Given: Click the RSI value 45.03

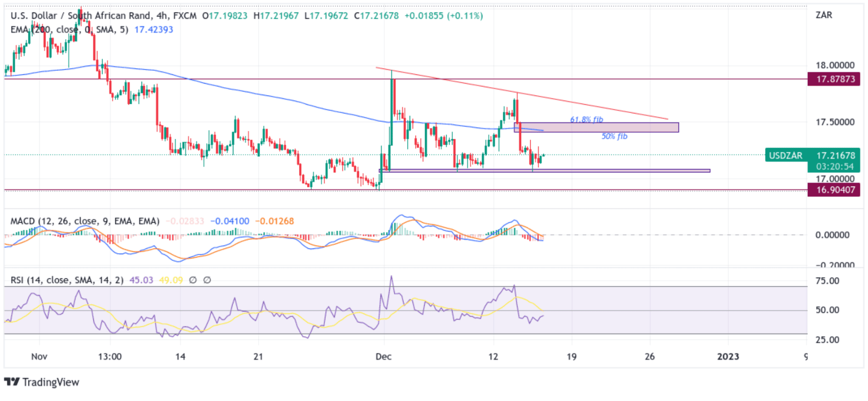Looking at the screenshot, I should coord(141,280).
